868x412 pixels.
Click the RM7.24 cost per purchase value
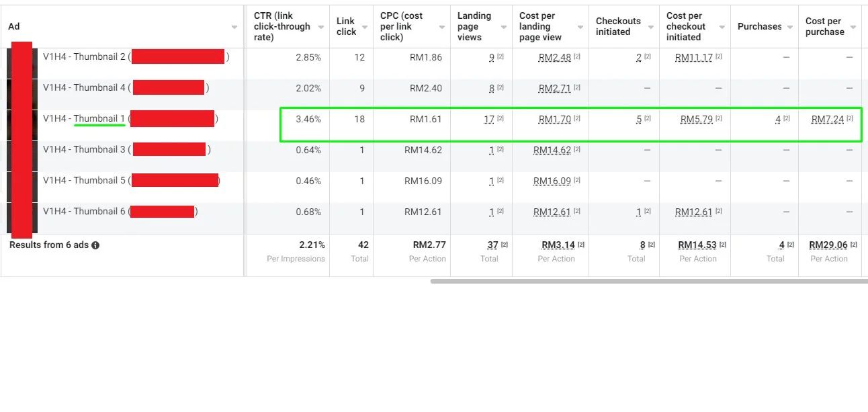[828, 119]
